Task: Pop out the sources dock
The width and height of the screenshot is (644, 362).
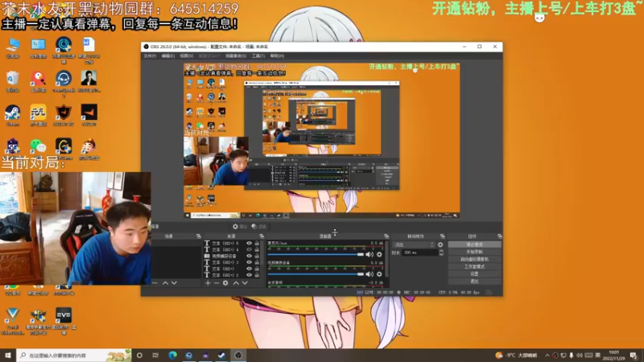Action: pos(262,237)
